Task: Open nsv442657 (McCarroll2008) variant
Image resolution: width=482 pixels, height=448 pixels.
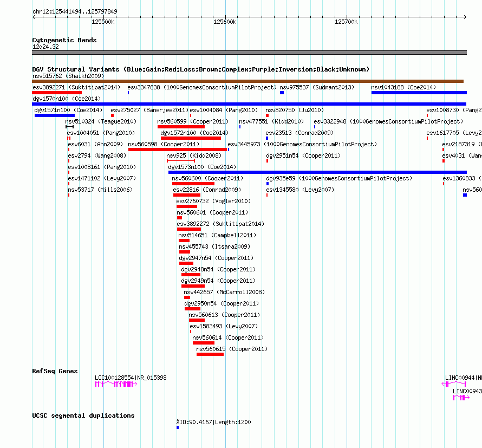Action: (224, 292)
